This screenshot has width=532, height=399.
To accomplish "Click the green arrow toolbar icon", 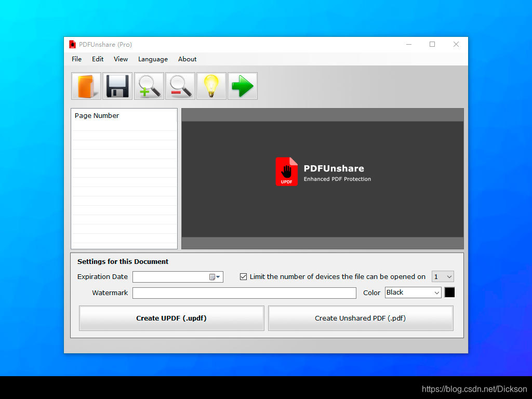I will (x=243, y=86).
